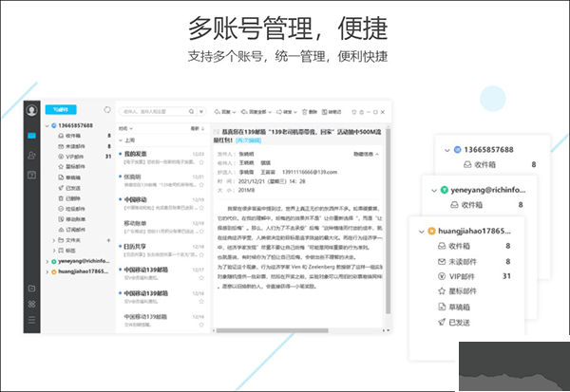Open the calendar icon in the sidebar

[x=31, y=175]
